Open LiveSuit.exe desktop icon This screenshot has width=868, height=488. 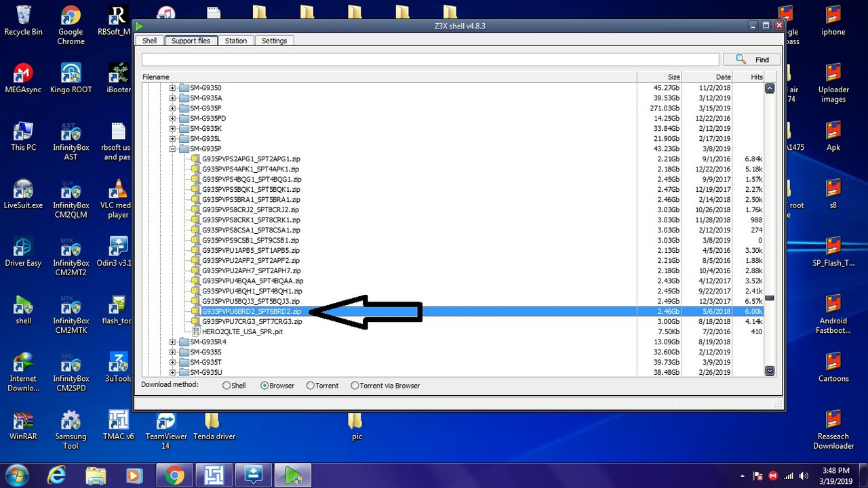(23, 194)
